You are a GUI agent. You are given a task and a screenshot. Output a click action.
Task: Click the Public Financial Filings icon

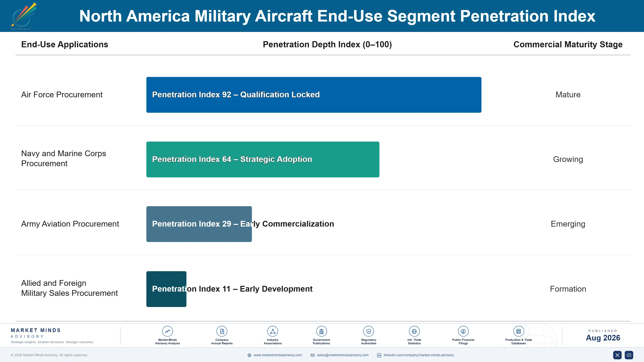463,331
